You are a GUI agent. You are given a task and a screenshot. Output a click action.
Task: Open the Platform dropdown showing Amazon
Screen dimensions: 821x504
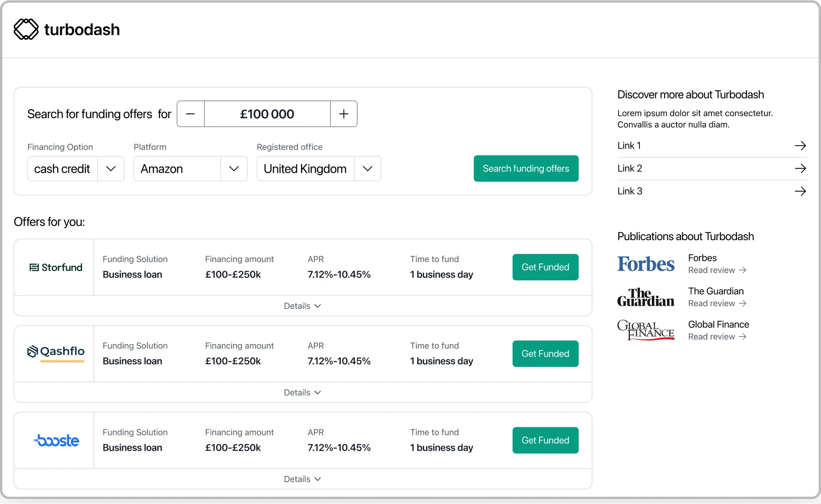tap(190, 169)
